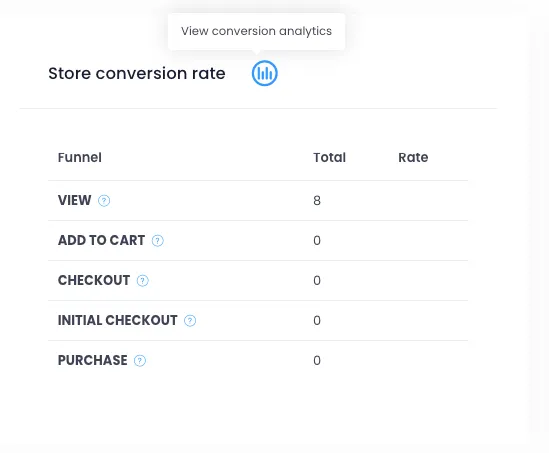Click the PURCHASE total value 0
Screen dimensions: 549x453
[317, 360]
